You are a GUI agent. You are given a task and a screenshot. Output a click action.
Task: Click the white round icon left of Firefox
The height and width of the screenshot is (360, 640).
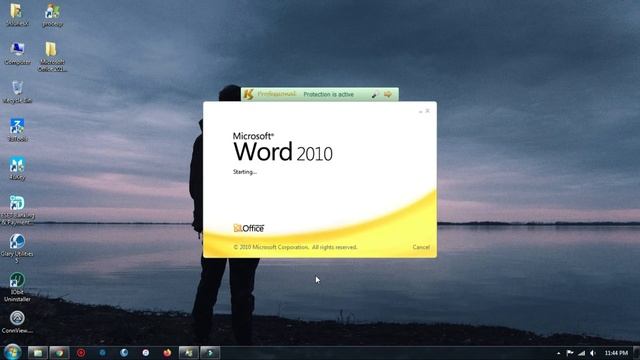click(145, 353)
